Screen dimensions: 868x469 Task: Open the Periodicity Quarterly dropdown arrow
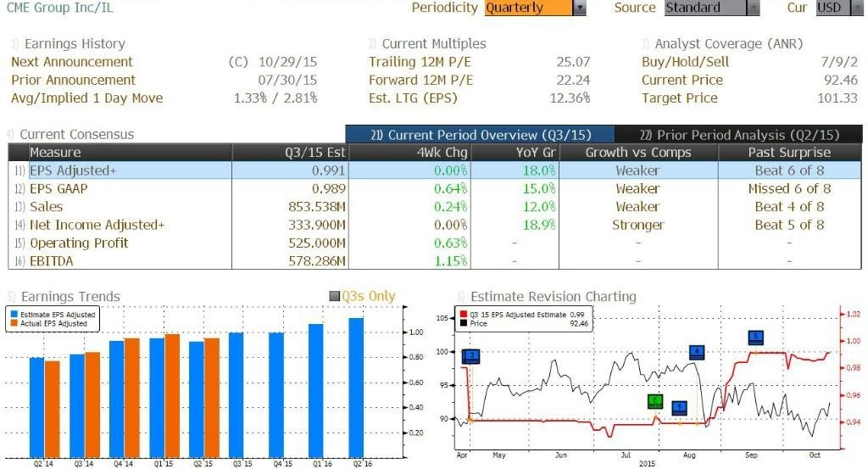click(x=580, y=8)
